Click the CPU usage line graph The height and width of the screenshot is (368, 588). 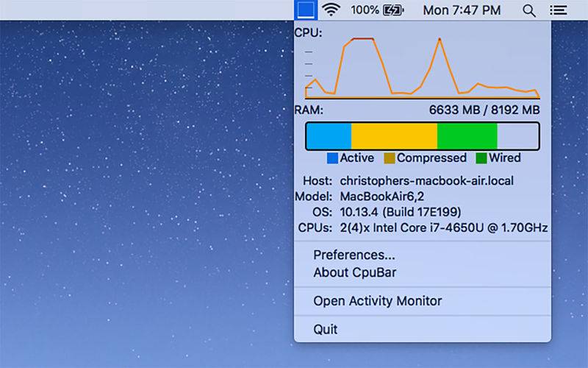coord(423,68)
